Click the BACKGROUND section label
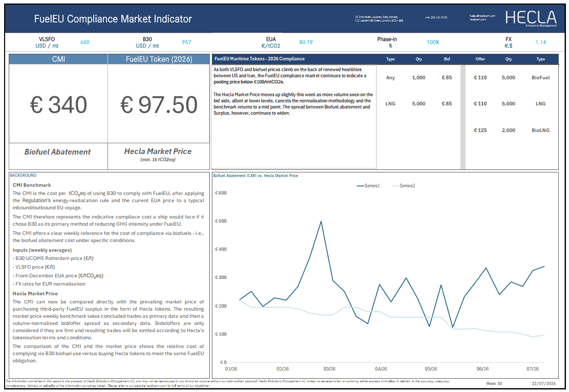The width and height of the screenshot is (569, 392). click(23, 176)
